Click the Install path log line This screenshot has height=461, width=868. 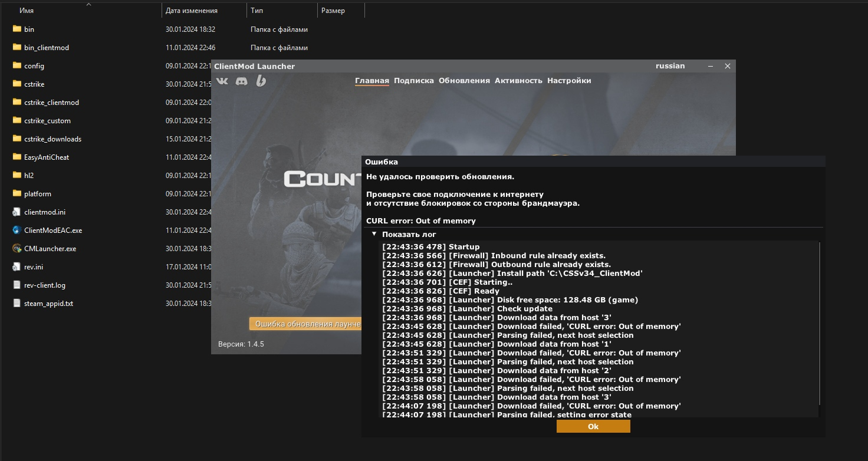pyautogui.click(x=512, y=274)
